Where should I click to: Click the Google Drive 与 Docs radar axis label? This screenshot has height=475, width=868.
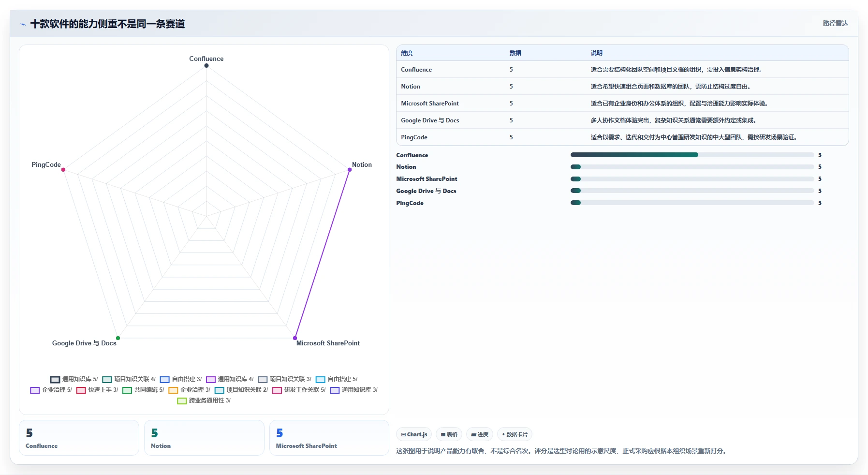84,343
